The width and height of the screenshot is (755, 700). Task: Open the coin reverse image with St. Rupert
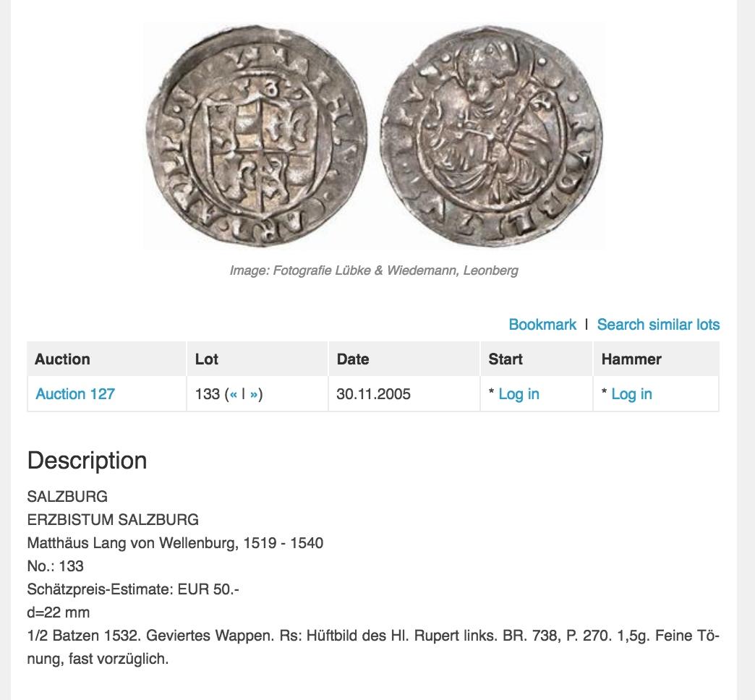point(491,136)
